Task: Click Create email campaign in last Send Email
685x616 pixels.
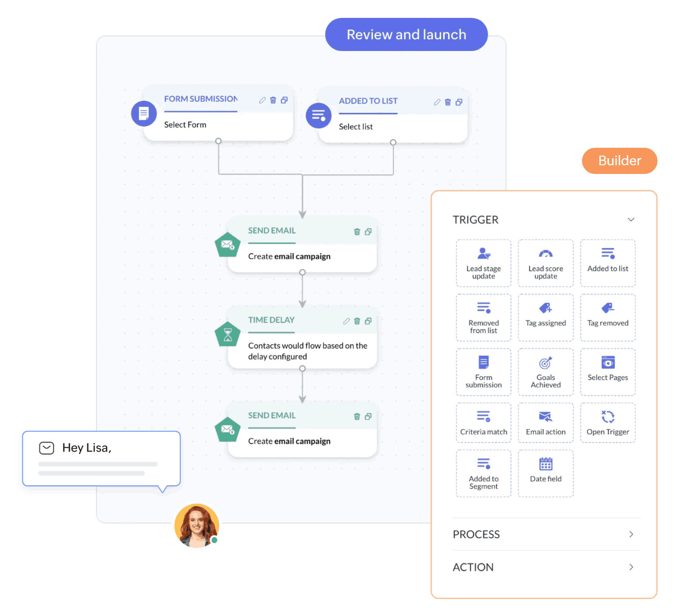Action: tap(289, 442)
